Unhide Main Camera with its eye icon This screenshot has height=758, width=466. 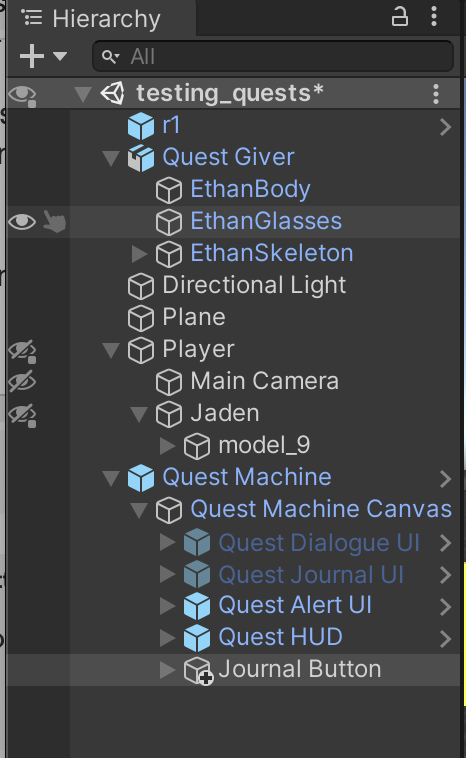[22, 382]
